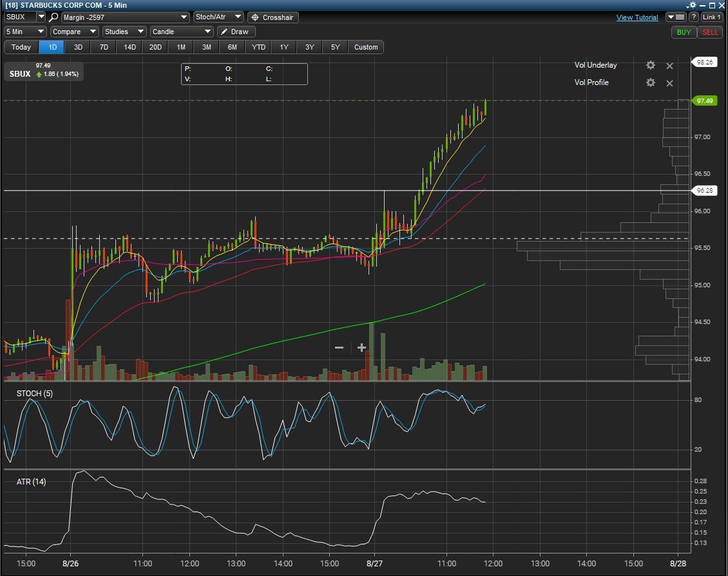Click the 97.49 current price tag
Screen dimensions: 728x576
point(704,101)
